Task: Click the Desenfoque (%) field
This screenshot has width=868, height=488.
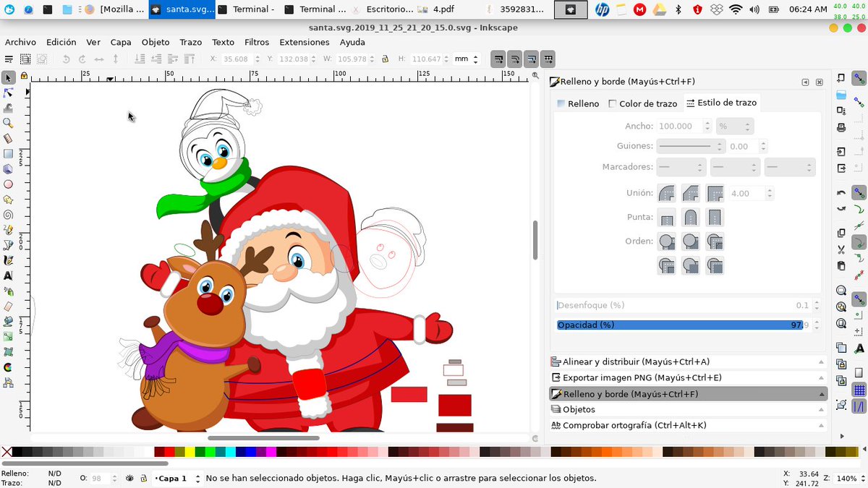Action: [x=684, y=305]
